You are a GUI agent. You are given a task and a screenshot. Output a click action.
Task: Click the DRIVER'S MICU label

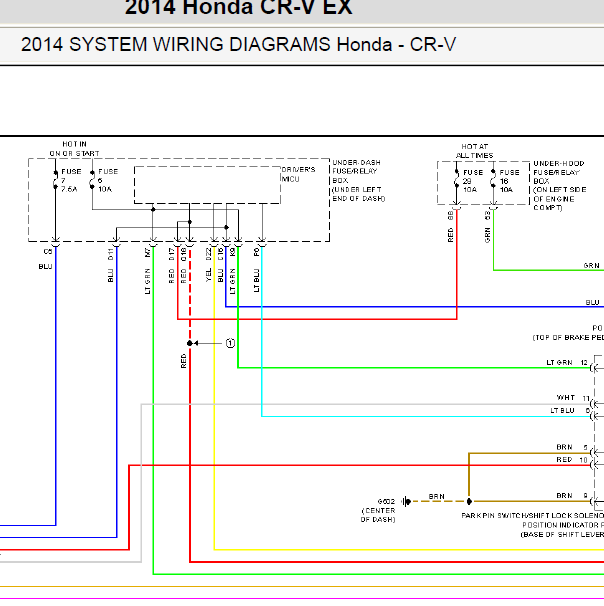point(298,174)
